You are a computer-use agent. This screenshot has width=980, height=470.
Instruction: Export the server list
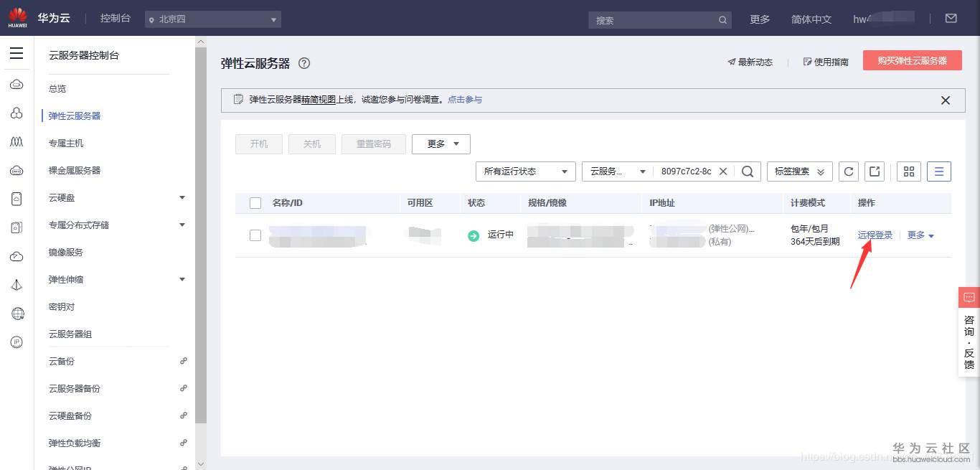click(875, 171)
